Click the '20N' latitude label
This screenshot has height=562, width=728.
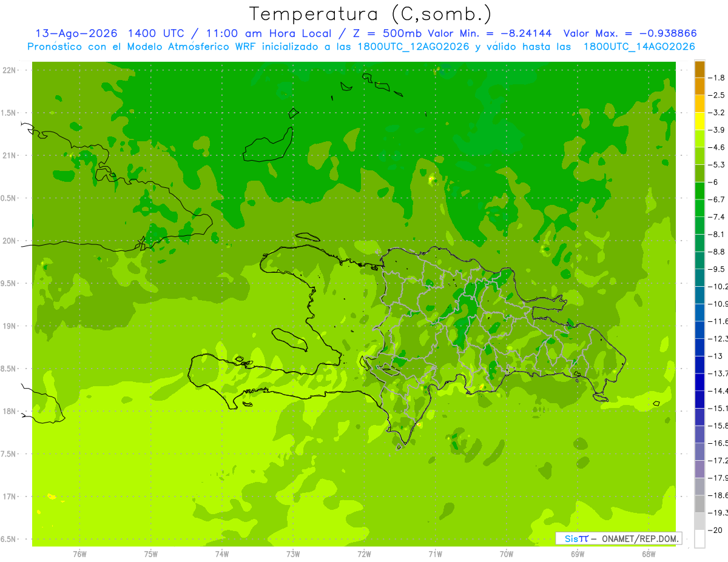[x=10, y=241]
